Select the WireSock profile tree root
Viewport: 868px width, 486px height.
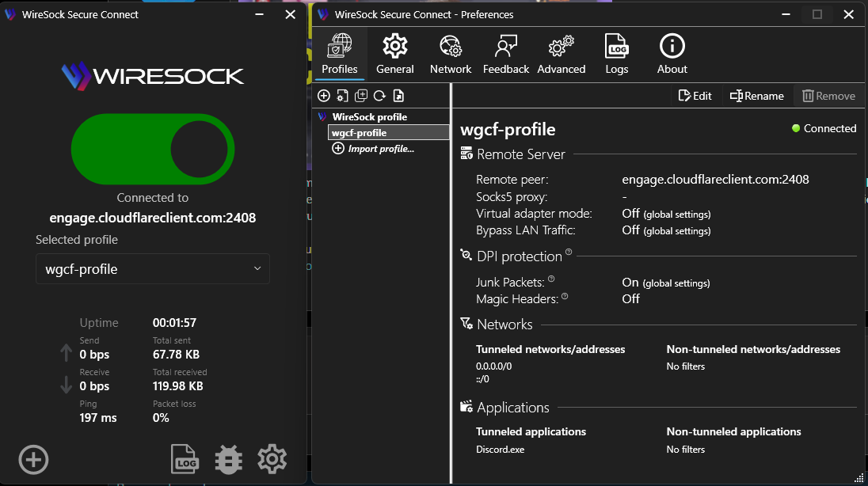tap(369, 117)
